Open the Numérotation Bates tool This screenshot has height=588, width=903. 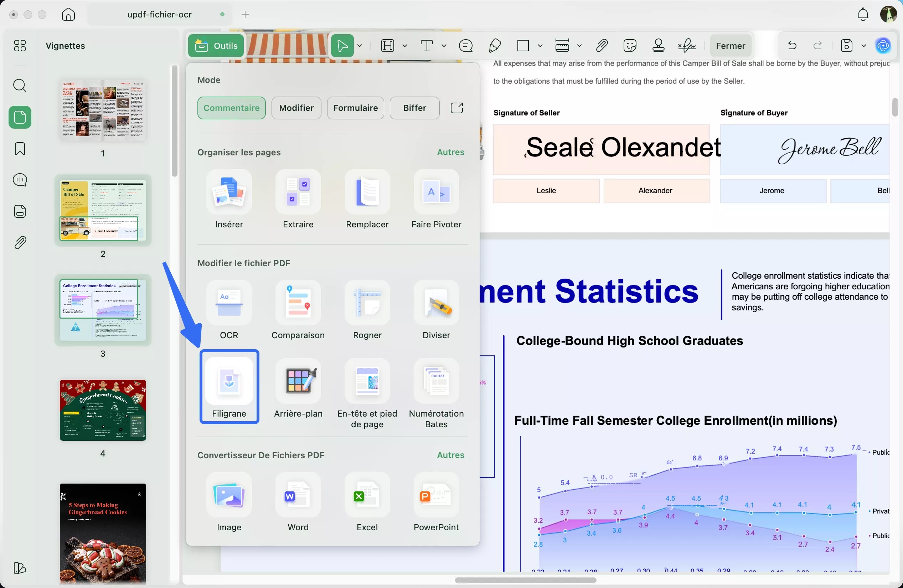click(x=436, y=381)
